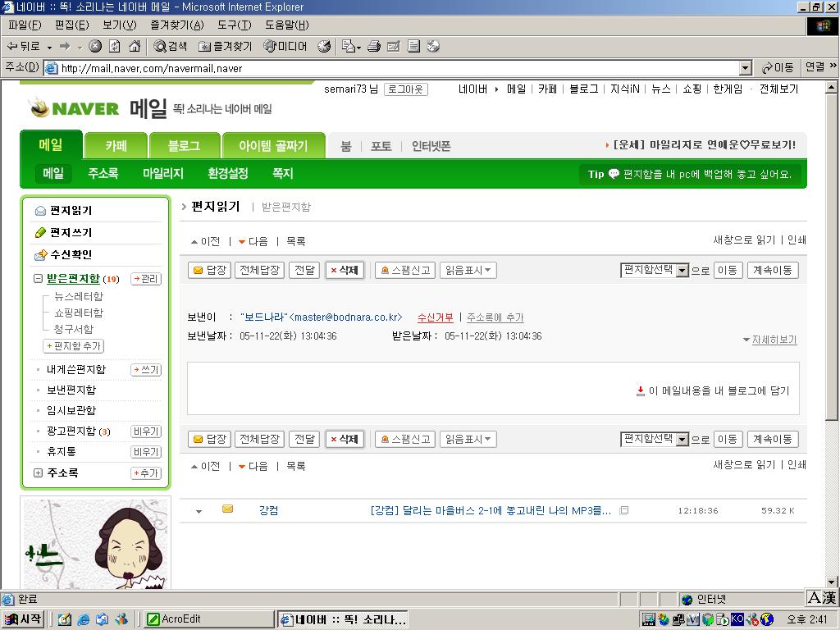Click the Internet Explorer quick launch icon
840x630 pixels.
tap(84, 619)
